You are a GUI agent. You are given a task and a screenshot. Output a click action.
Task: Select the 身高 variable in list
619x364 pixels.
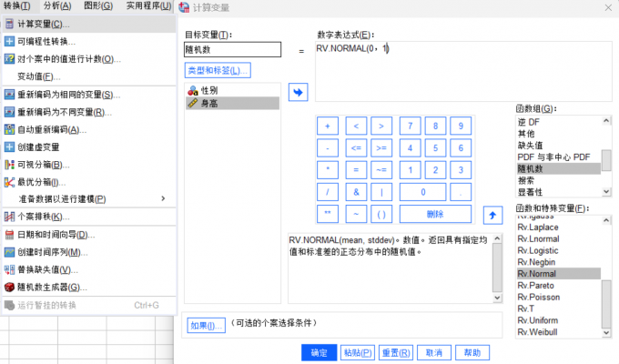232,104
